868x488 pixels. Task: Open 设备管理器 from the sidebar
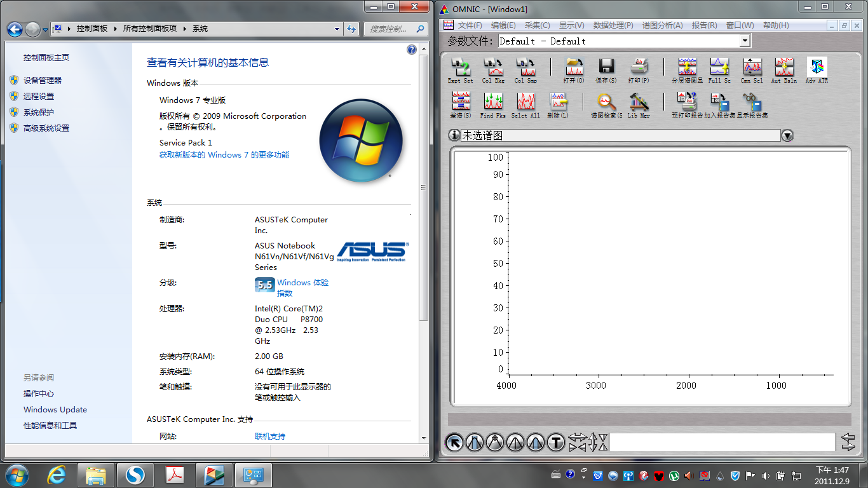pyautogui.click(x=43, y=80)
